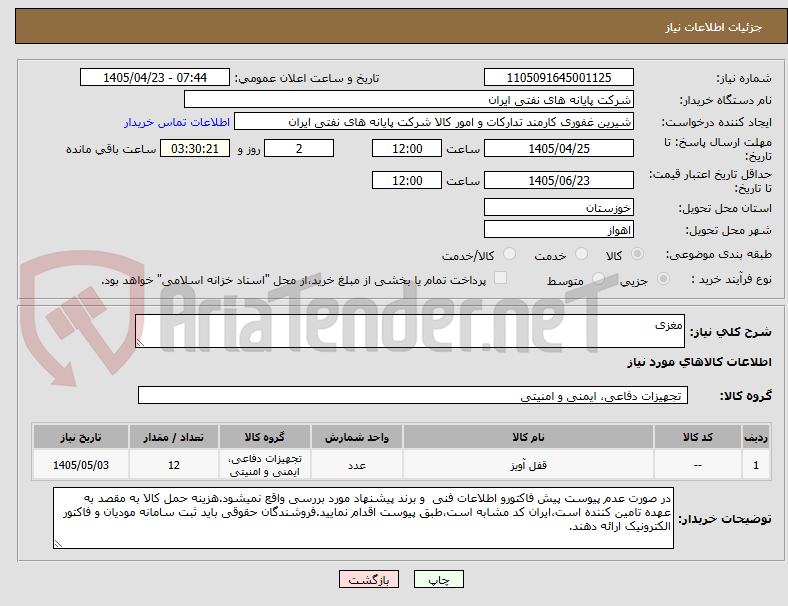The height and width of the screenshot is (606, 788).
Task: Click the ردیف column header
Action: coord(756,437)
